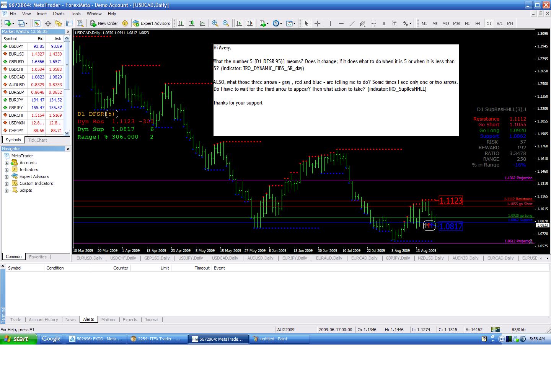Toggle chart auto scroll
This screenshot has height=392, width=551.
239,23
